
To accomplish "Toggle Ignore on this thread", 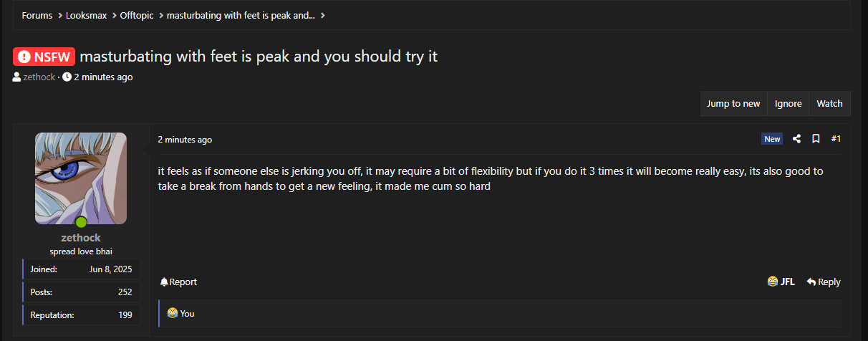I will (788, 104).
